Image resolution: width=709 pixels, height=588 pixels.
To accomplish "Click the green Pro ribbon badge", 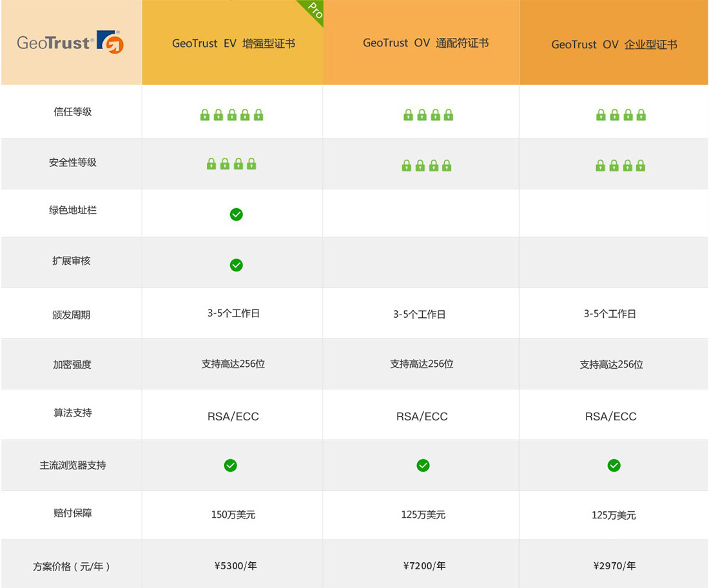I will click(x=313, y=11).
